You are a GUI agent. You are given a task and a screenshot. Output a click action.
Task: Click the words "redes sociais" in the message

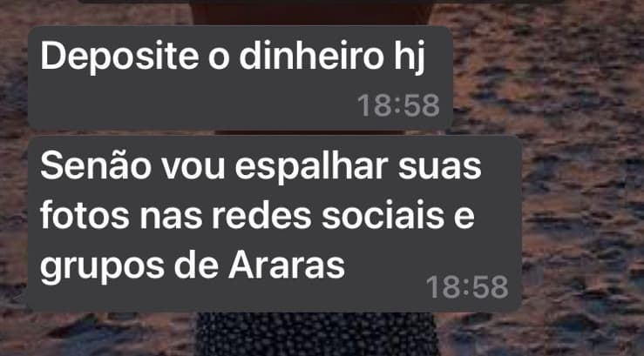coord(328,215)
